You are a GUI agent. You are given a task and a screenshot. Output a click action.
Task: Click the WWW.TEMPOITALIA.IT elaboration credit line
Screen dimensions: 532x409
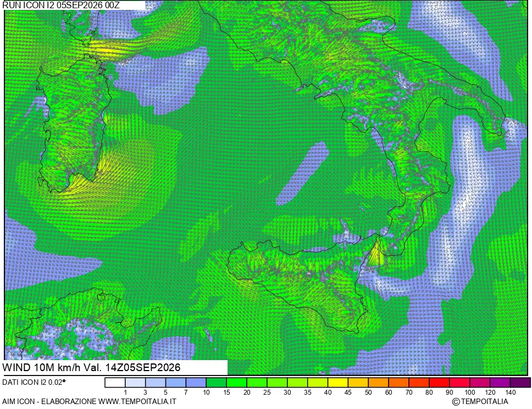89,401
